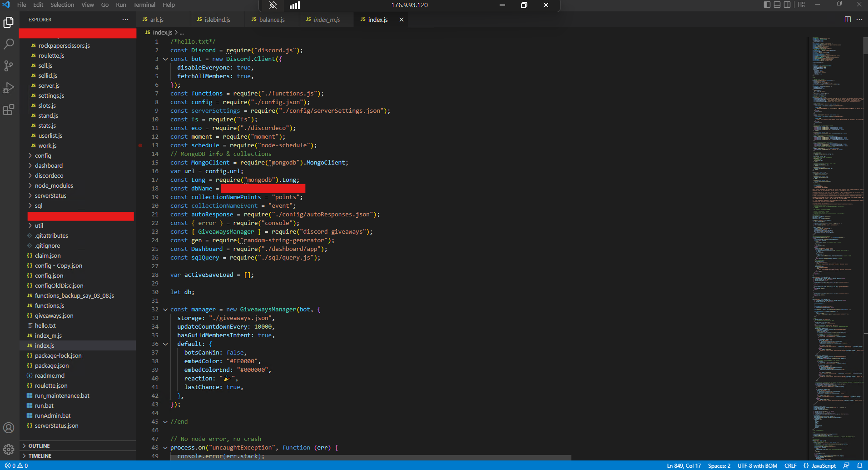Open the Terminal menu
This screenshot has width=868, height=470.
[144, 5]
